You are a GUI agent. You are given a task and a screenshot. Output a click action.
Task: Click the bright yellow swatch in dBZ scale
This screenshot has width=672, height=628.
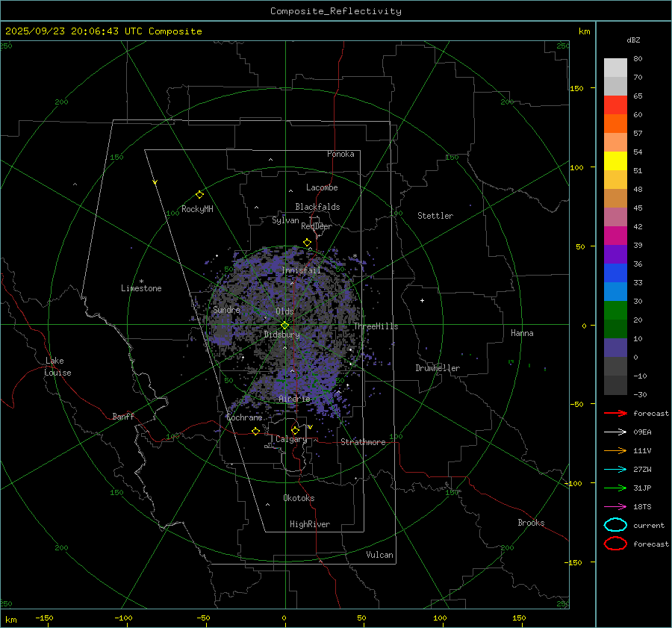pyautogui.click(x=615, y=161)
